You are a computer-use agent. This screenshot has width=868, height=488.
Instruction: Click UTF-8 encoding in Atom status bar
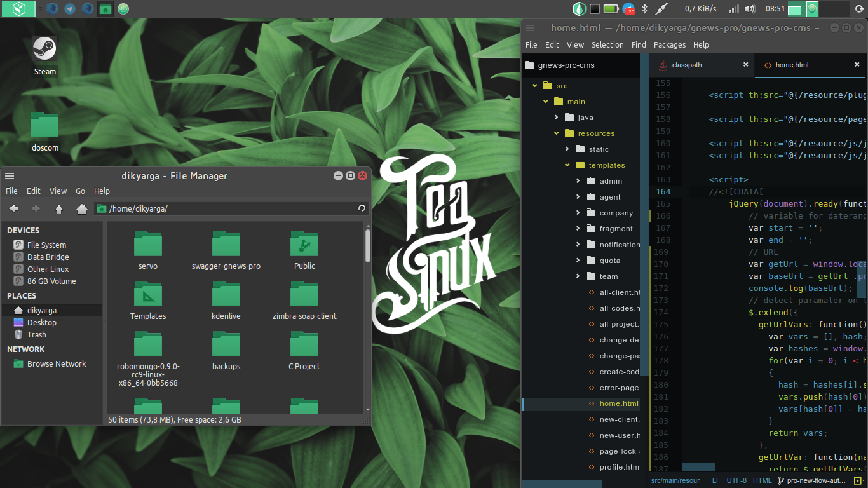tap(736, 481)
